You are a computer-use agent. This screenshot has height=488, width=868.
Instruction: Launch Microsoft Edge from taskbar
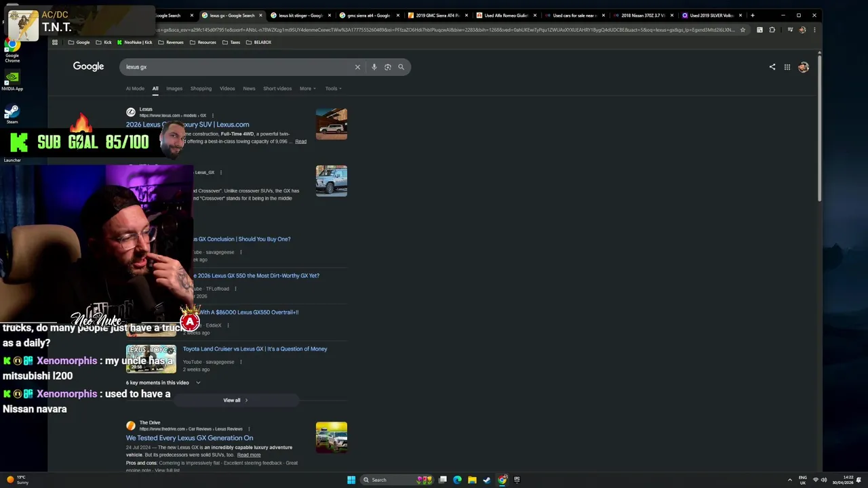[x=457, y=480]
